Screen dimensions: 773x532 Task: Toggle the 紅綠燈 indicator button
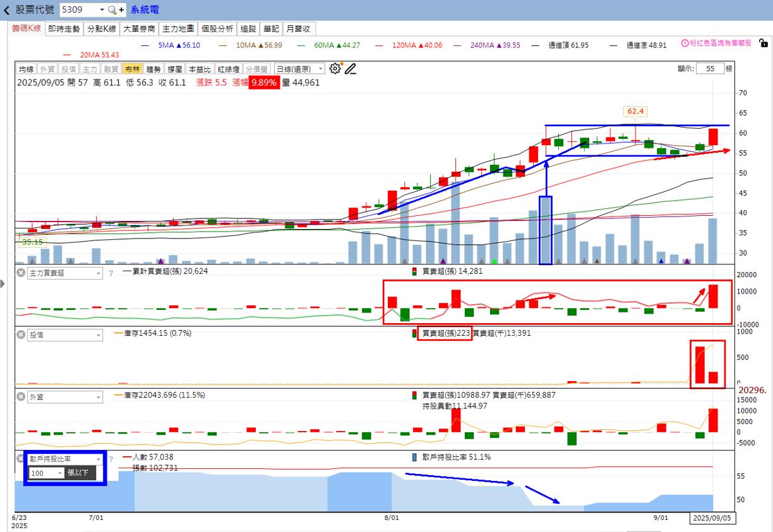coord(227,68)
